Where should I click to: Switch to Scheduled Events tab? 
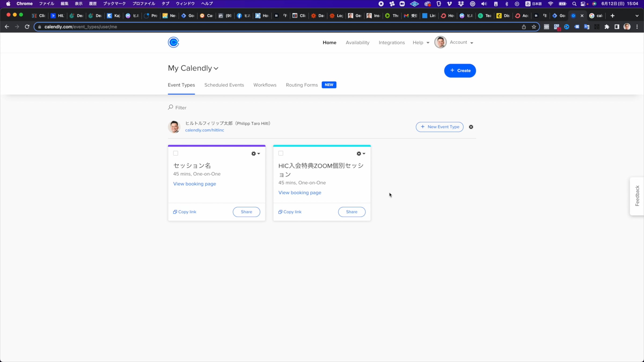pos(224,85)
